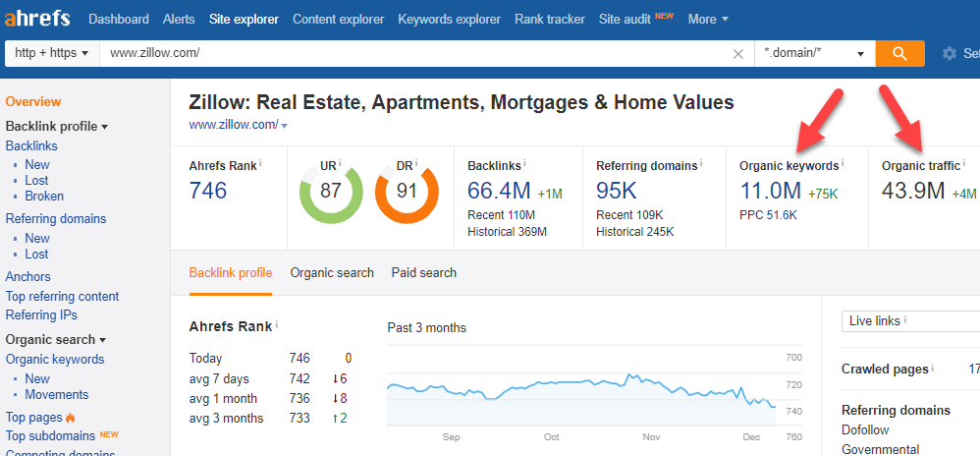The width and height of the screenshot is (980, 456).
Task: Open the Backlinks sidebar link
Action: [x=31, y=145]
